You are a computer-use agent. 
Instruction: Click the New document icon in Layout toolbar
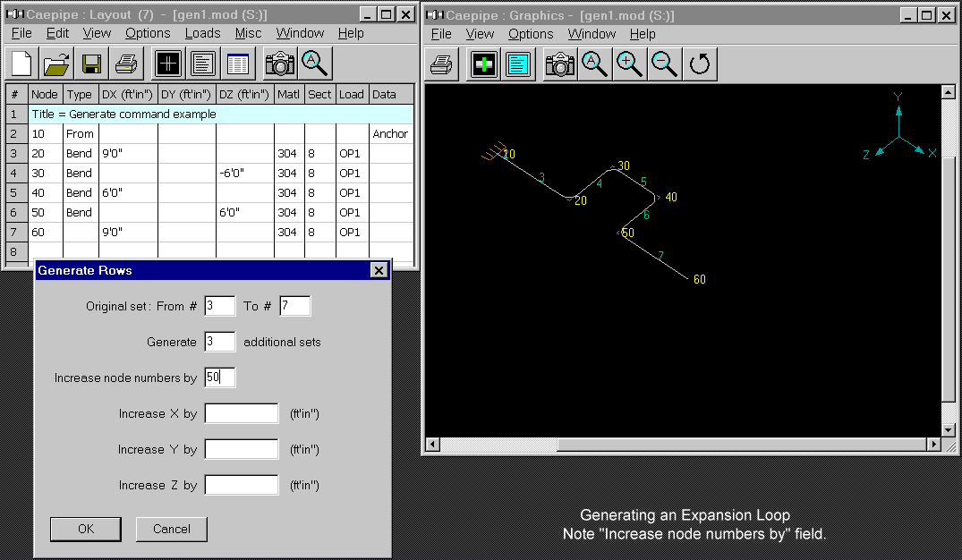(21, 64)
